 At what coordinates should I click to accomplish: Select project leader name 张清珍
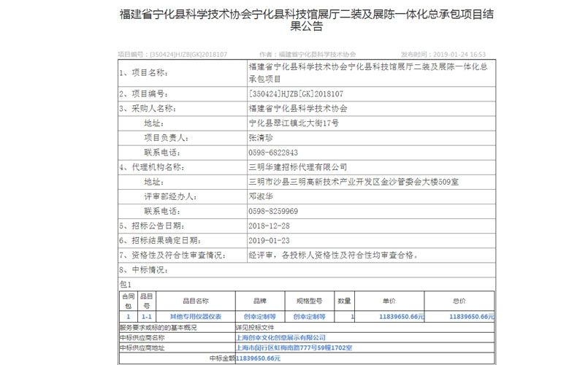[261, 138]
